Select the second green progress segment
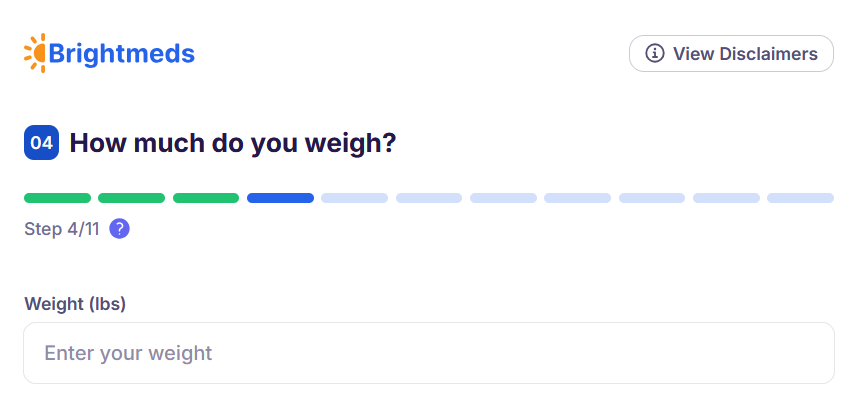The width and height of the screenshot is (855, 406). (x=131, y=198)
